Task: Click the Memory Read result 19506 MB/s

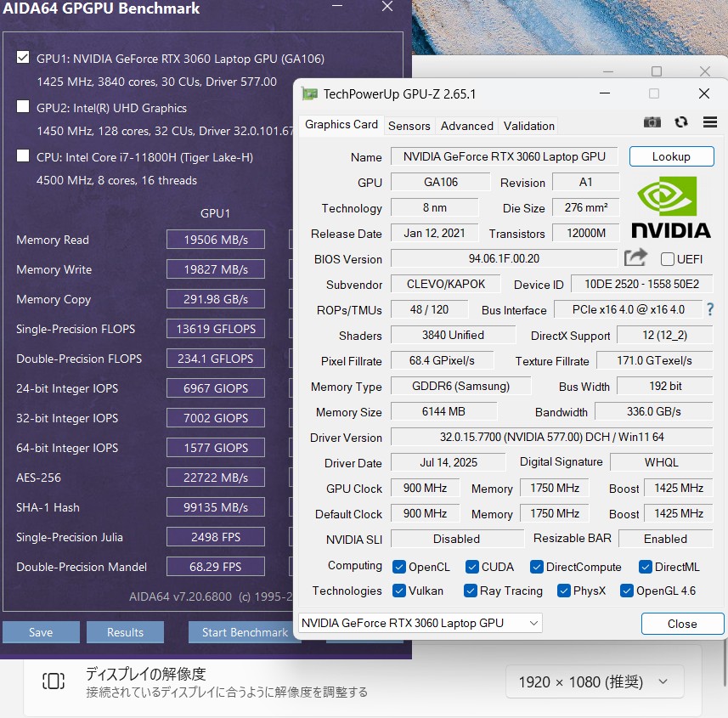Action: tap(216, 240)
